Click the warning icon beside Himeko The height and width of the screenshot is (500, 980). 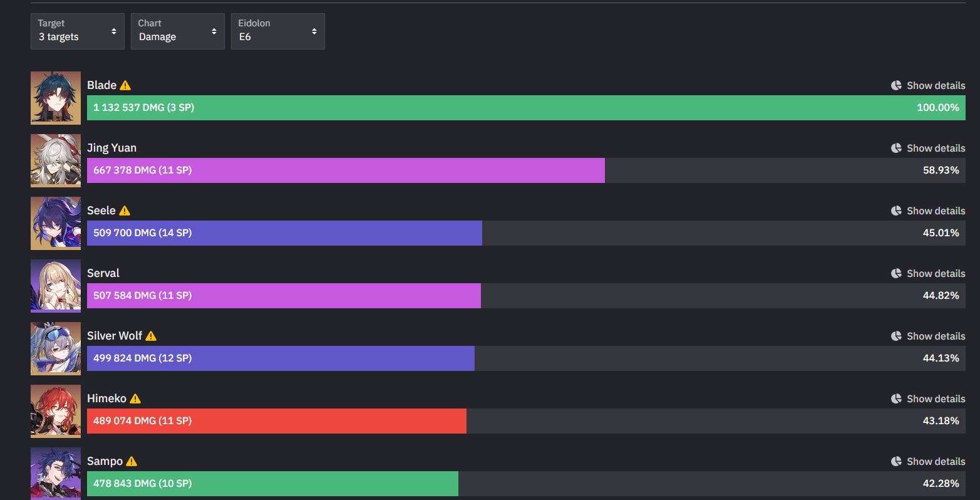click(135, 399)
